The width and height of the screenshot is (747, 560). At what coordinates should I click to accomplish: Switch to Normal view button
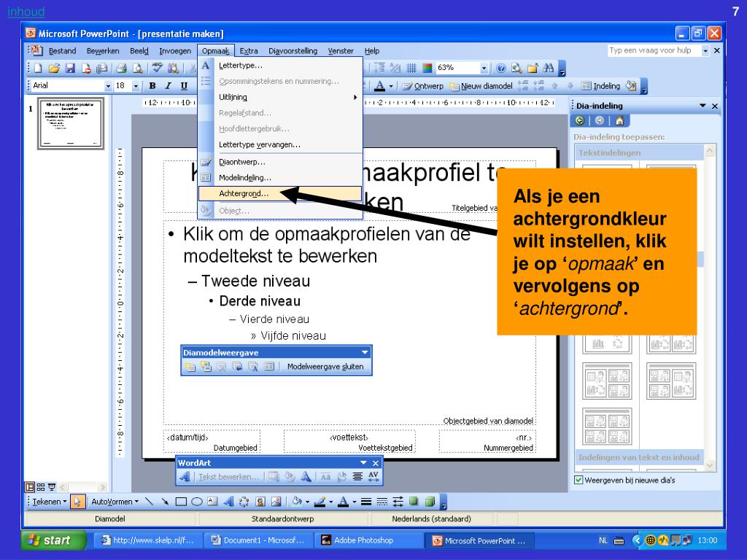pos(29,487)
